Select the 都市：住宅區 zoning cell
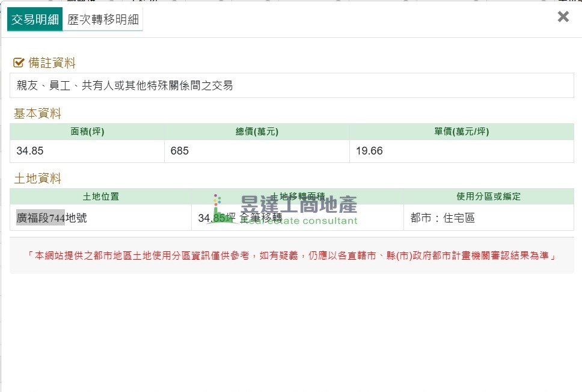 point(488,218)
